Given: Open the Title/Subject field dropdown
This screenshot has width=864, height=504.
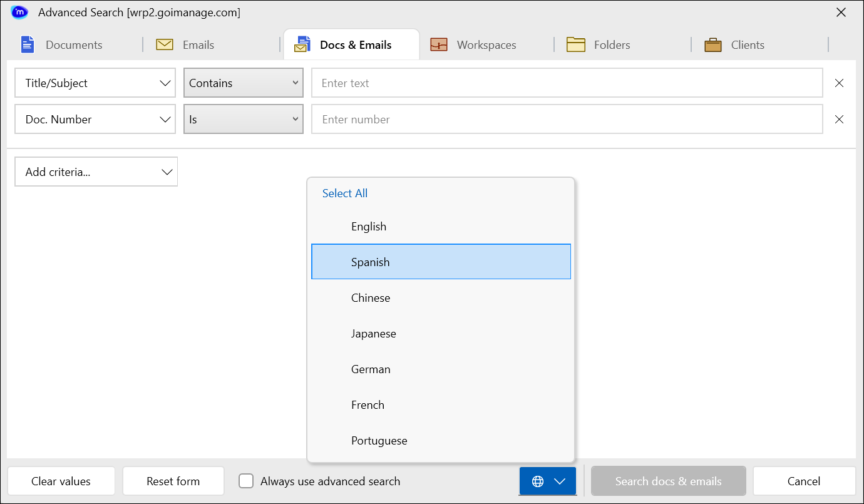Looking at the screenshot, I should pyautogui.click(x=95, y=83).
